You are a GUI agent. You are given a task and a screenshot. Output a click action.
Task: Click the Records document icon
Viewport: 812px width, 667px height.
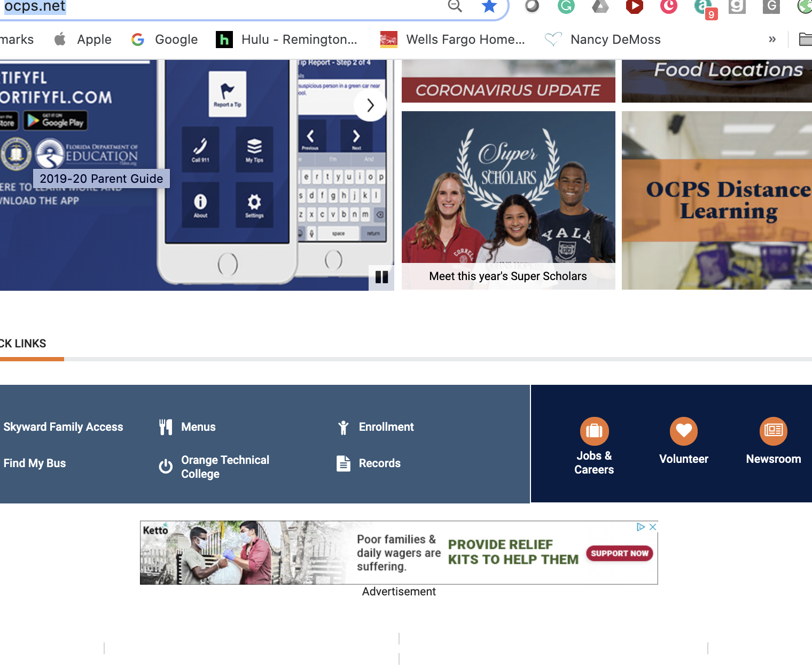tap(343, 463)
